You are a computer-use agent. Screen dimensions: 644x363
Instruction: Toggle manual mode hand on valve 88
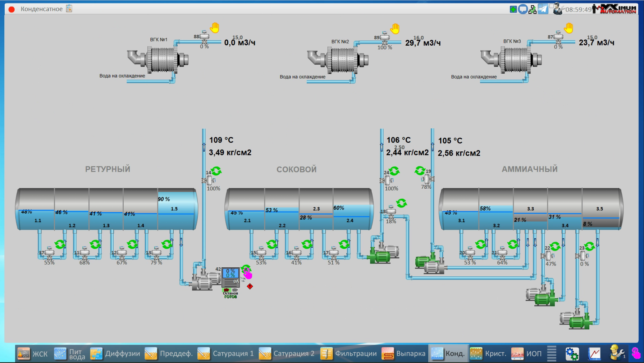(x=215, y=28)
